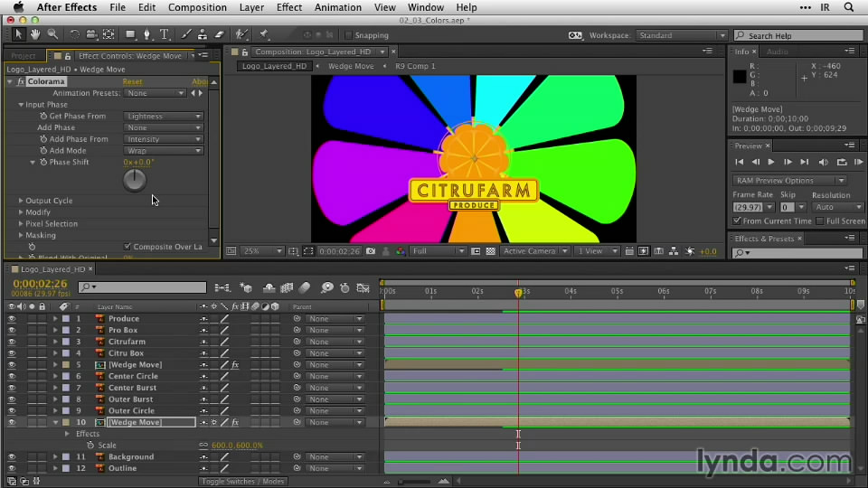Open the composition mini-flowchart in timeline
Viewport: 868px width, 488px height.
(x=222, y=287)
